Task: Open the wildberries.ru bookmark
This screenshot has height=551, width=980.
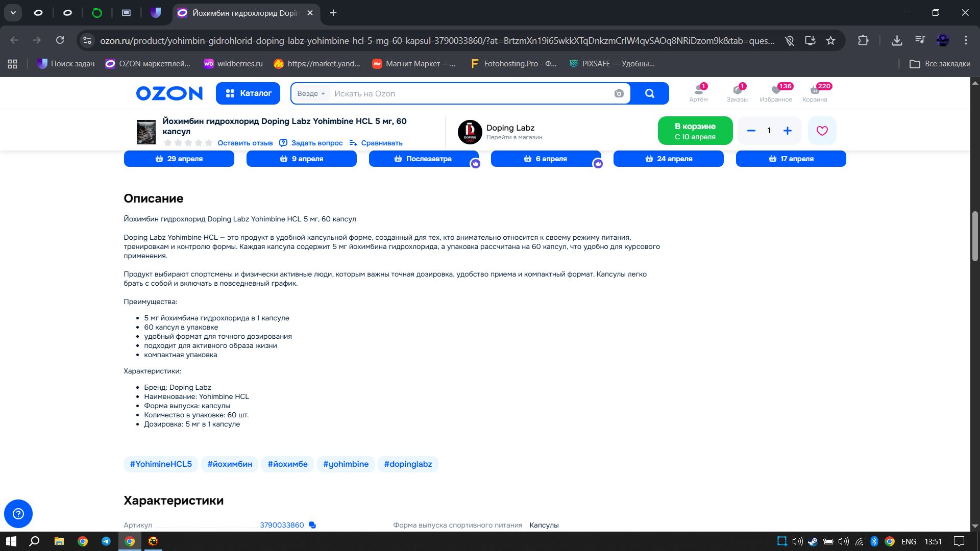Action: 233,64
